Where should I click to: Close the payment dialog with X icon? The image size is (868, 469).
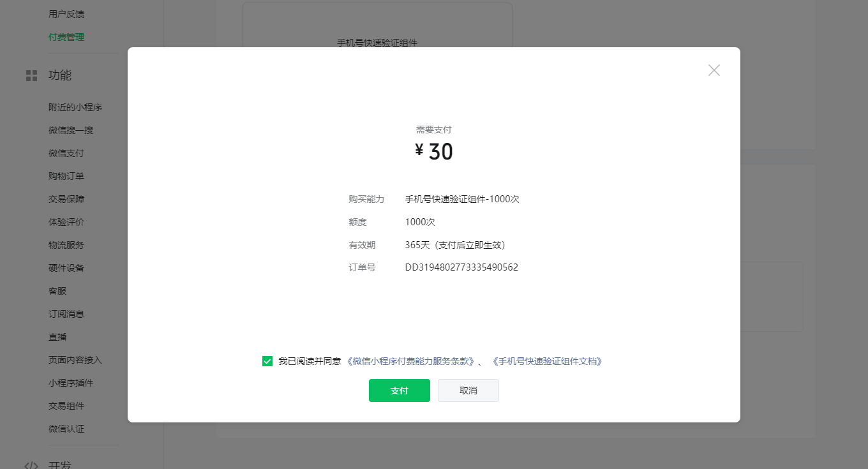point(714,70)
